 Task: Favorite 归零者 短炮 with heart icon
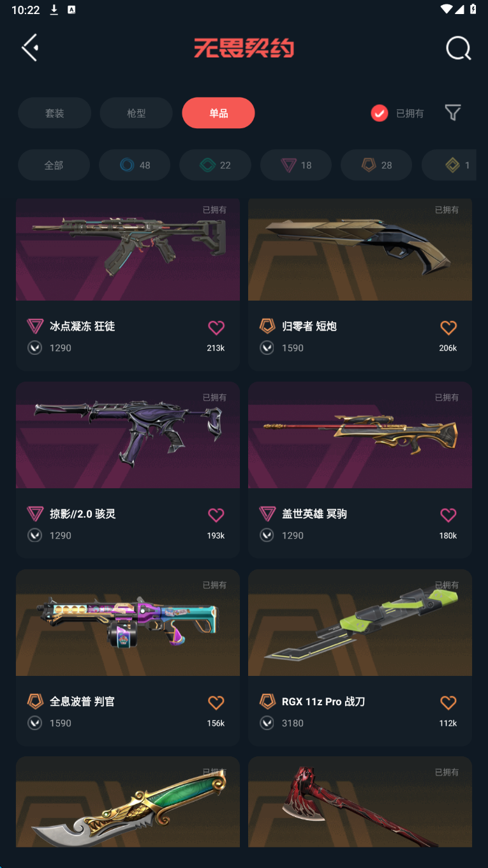448,327
